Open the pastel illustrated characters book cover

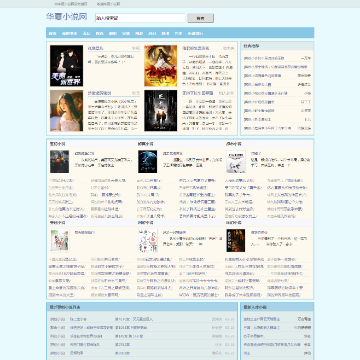tap(60, 240)
